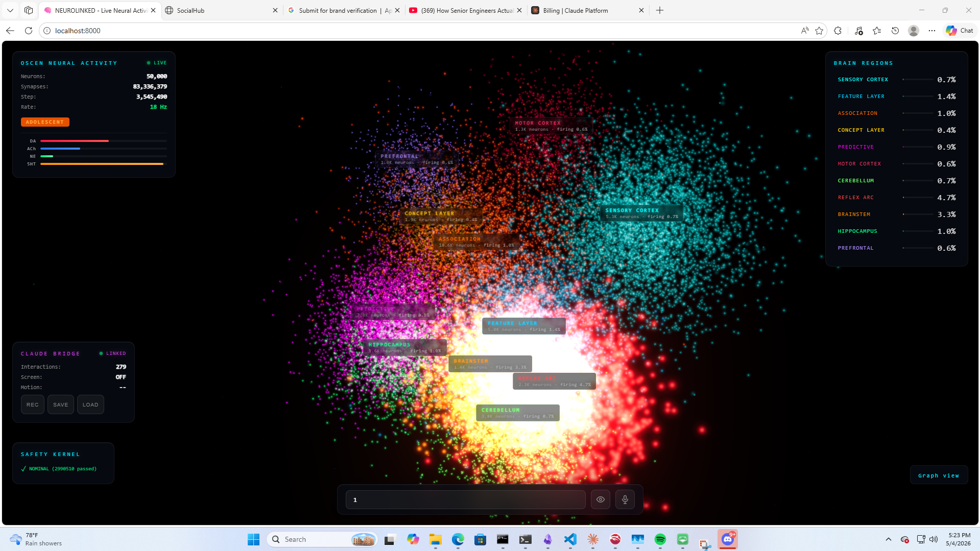
Task: Refresh the localhost page
Action: pos(29,31)
